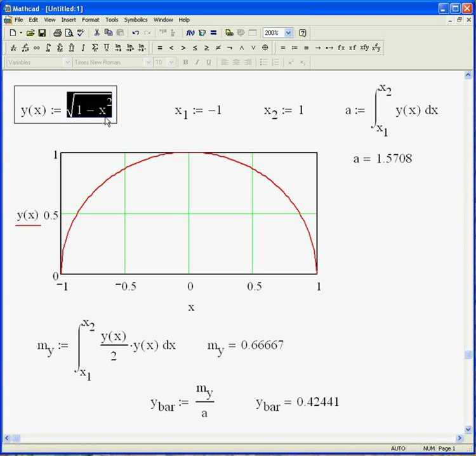
Task: Insert the definite integral operator
Action: (48, 48)
